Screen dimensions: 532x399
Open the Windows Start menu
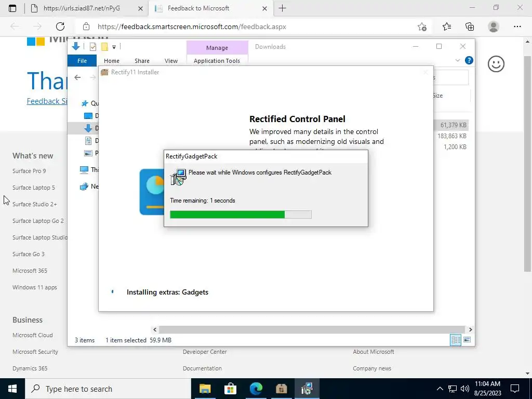(12, 389)
